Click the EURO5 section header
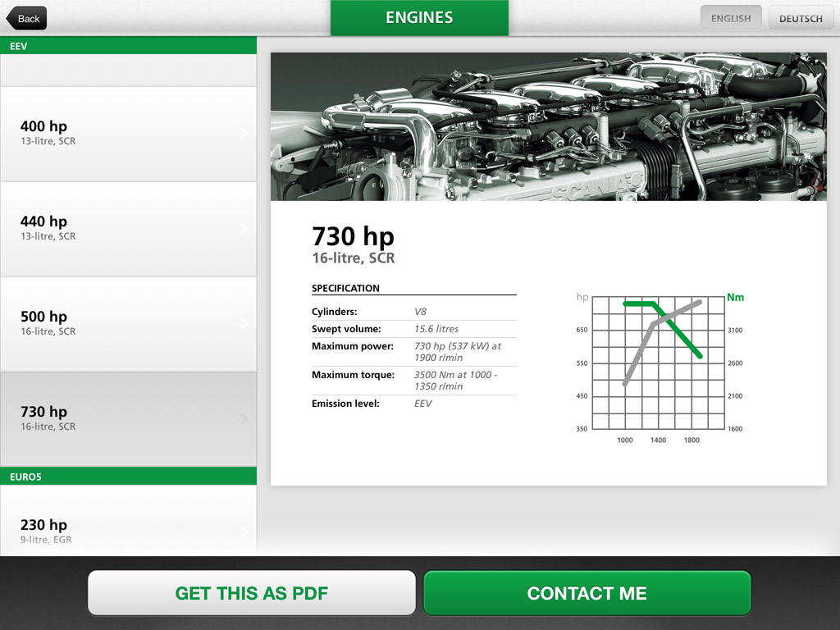The image size is (840, 630). [128, 476]
